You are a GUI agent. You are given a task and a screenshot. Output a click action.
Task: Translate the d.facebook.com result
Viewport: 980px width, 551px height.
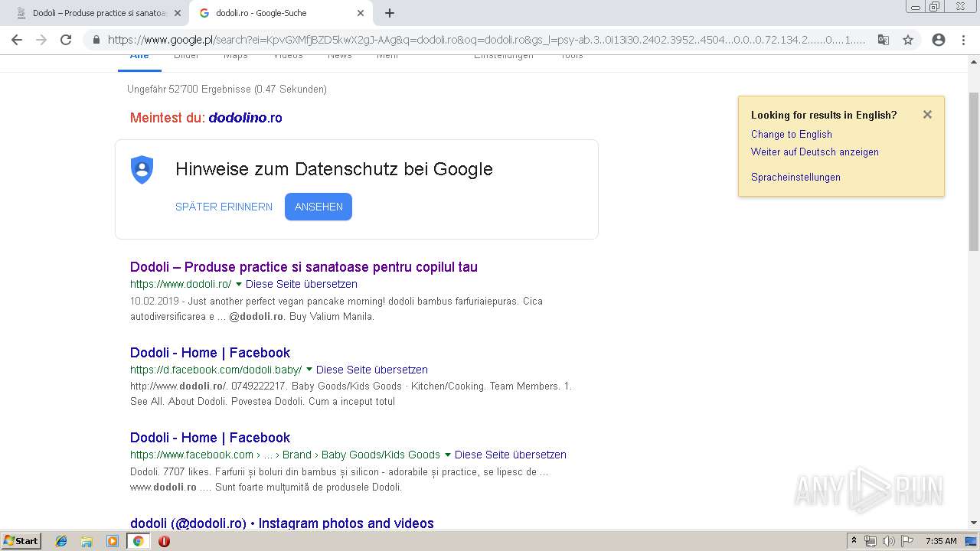pos(372,370)
